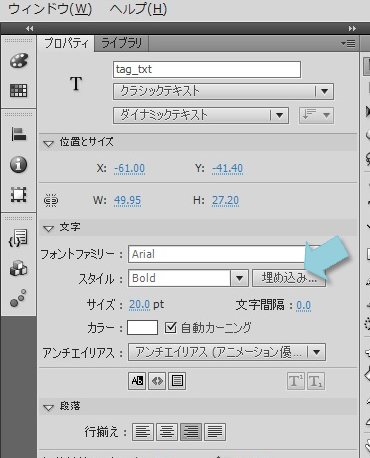Viewport: 370px width, 458px height.
Task: Toggle the Selectable text button
Action: click(137, 381)
